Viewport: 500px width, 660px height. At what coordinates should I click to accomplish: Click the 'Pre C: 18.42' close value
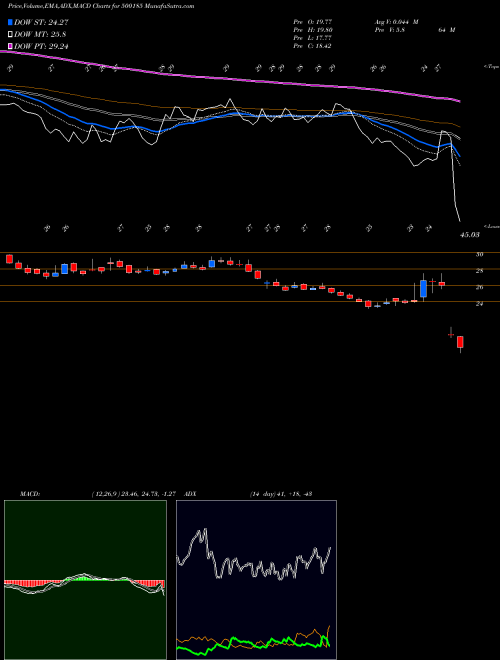click(312, 46)
